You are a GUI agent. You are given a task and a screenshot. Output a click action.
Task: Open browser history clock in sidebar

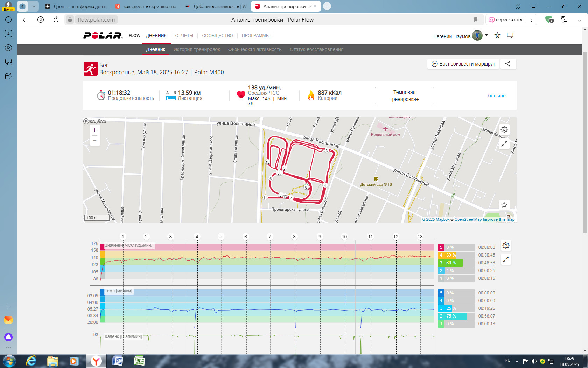(8, 20)
